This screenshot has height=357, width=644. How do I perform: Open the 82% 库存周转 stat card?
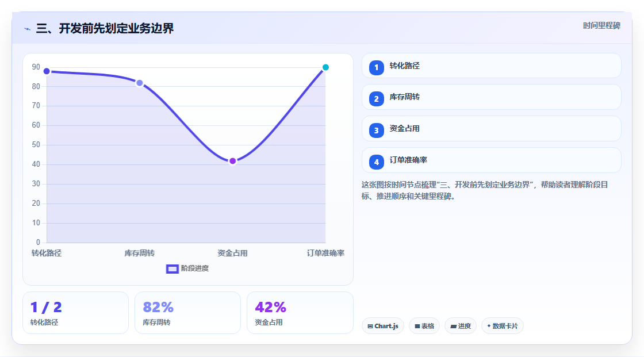tap(187, 313)
